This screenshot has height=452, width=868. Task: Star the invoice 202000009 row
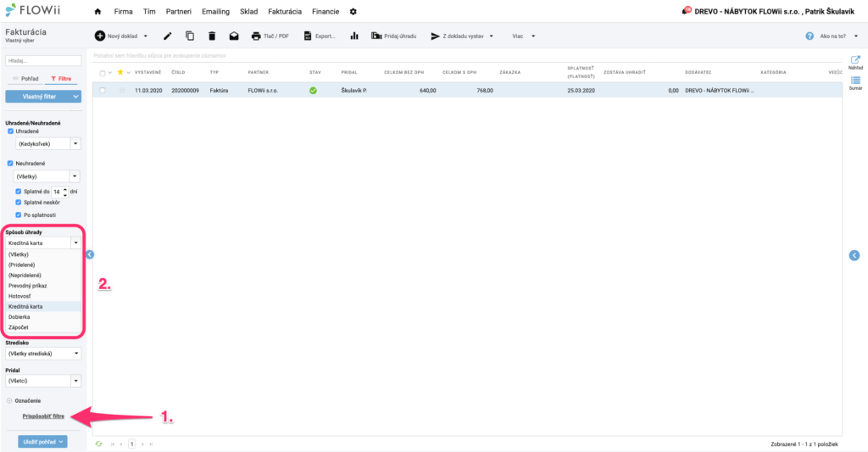click(x=122, y=90)
